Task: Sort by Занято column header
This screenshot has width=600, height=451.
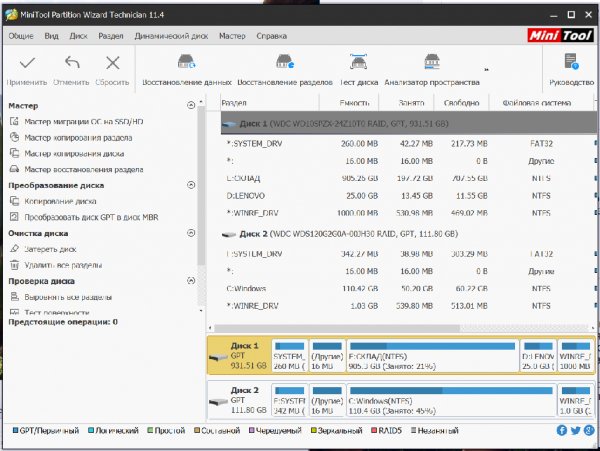Action: click(x=406, y=103)
